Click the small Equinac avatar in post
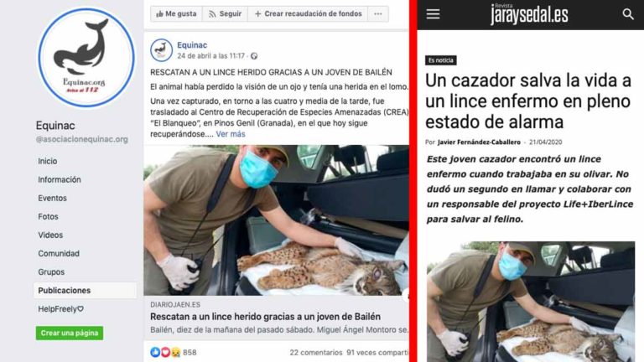The width and height of the screenshot is (644, 362). 161,50
